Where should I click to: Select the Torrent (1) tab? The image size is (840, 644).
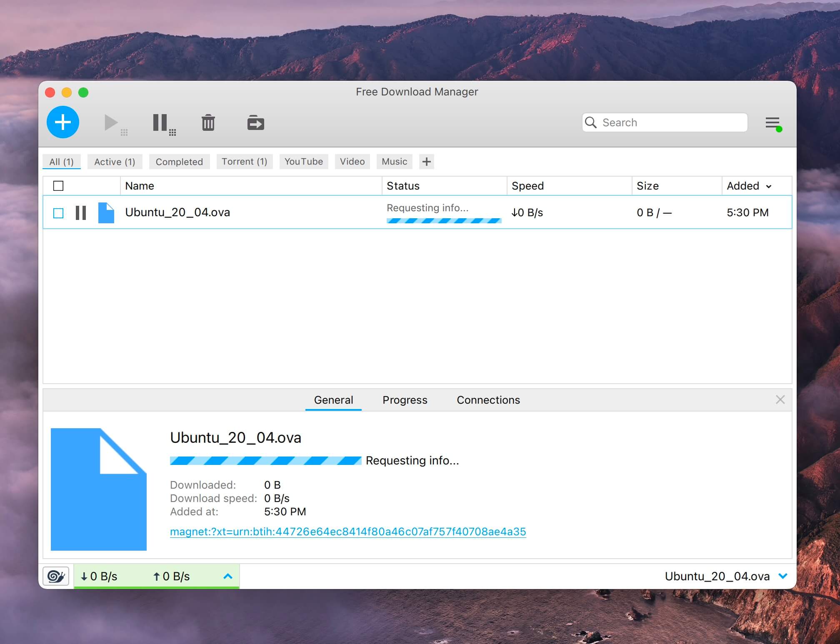pos(245,162)
